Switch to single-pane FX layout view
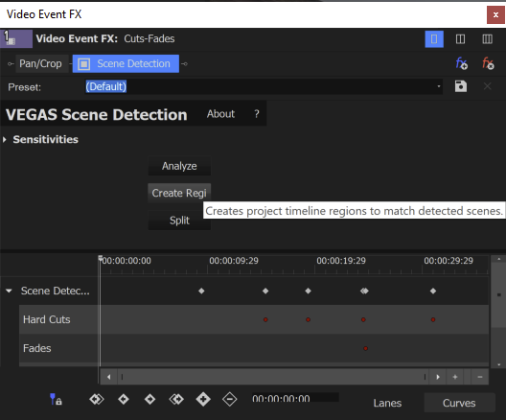The image size is (506, 420). pyautogui.click(x=434, y=39)
